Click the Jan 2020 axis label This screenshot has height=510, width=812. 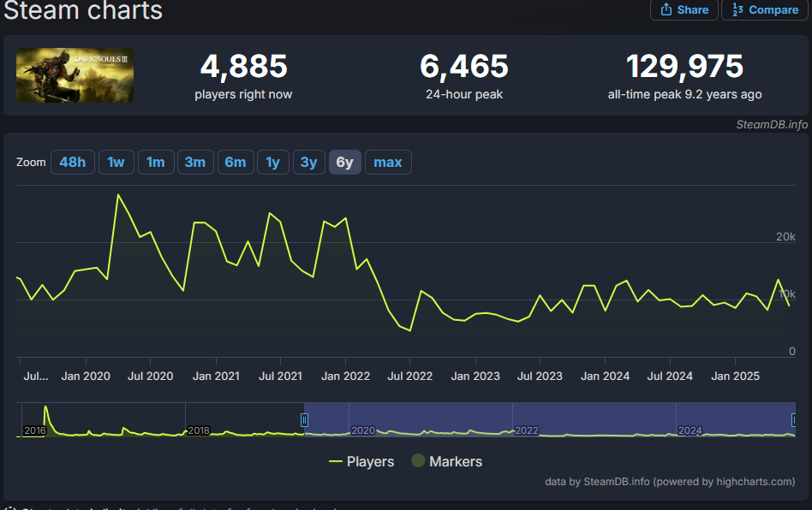coord(86,376)
